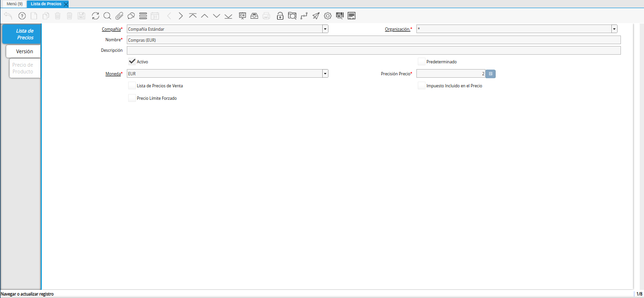Viewport: 644px width, 298px height.
Task: Go to the next record arrow
Action: pos(181,16)
